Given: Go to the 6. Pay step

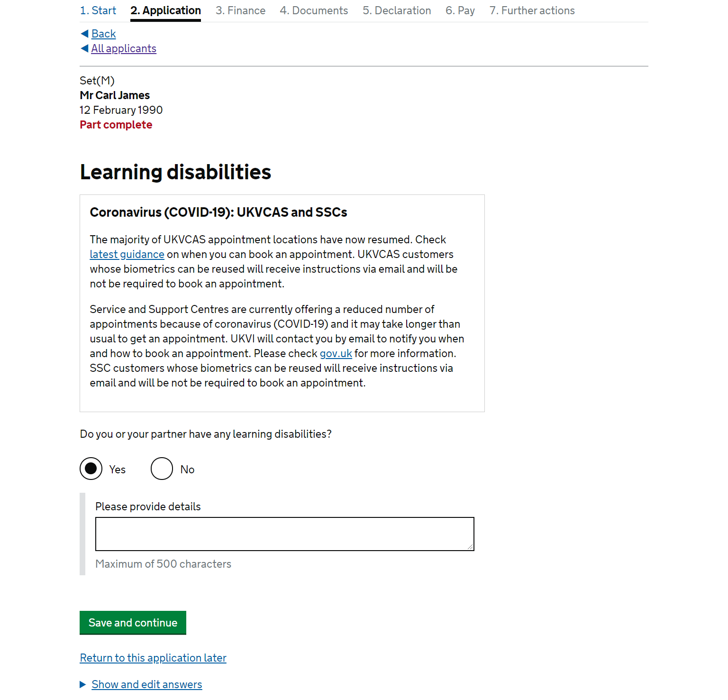Looking at the screenshot, I should pos(460,10).
